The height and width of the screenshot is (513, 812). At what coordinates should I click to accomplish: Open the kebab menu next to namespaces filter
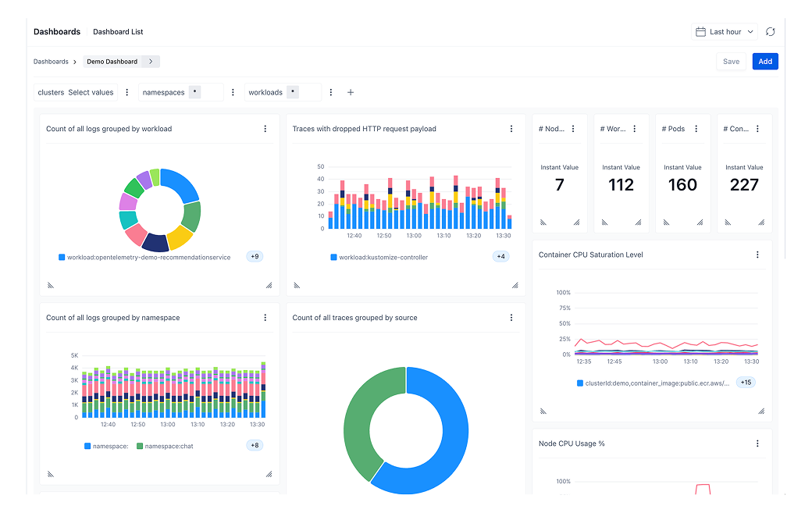233,92
